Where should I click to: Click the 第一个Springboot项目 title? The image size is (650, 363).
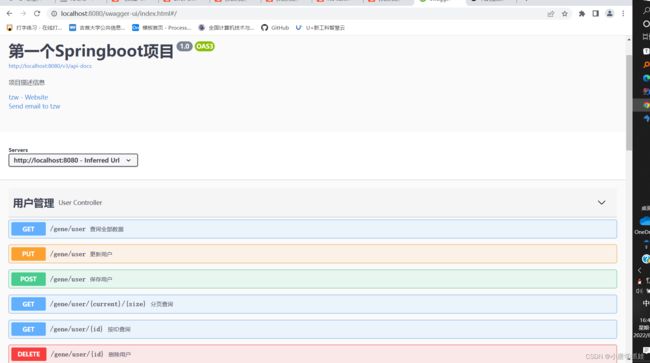(x=91, y=51)
